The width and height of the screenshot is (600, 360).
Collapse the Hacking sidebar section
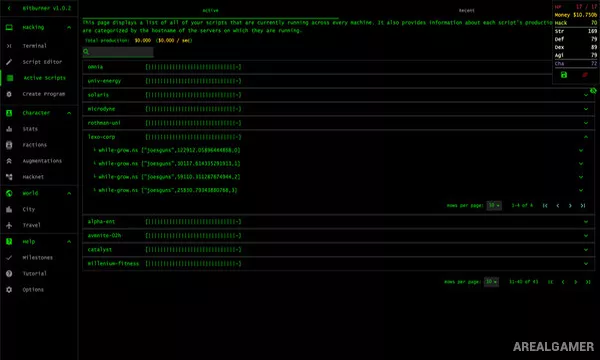click(x=69, y=27)
